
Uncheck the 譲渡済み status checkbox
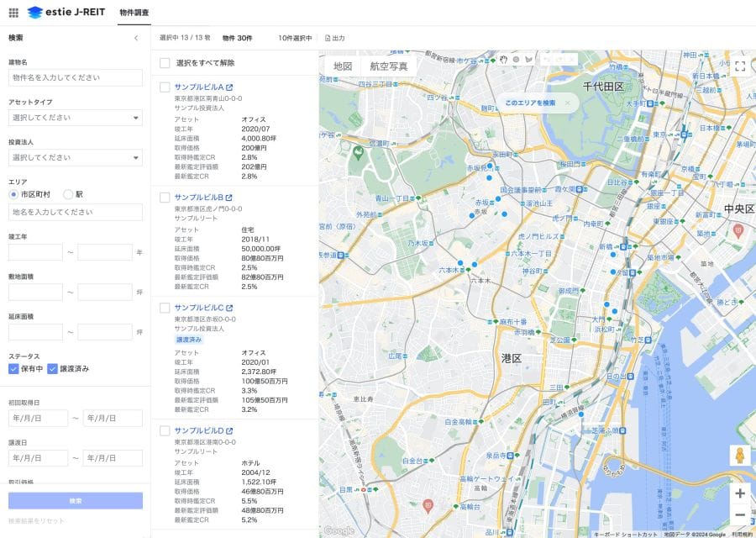point(53,369)
